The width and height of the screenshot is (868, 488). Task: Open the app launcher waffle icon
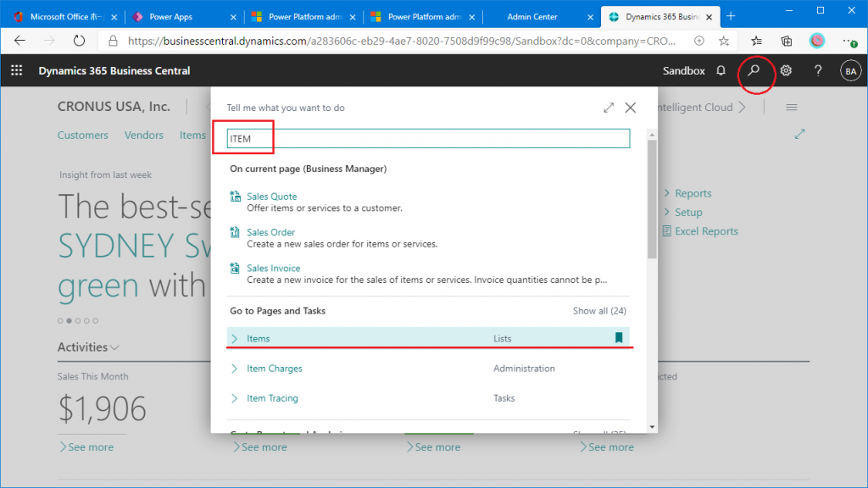point(17,70)
